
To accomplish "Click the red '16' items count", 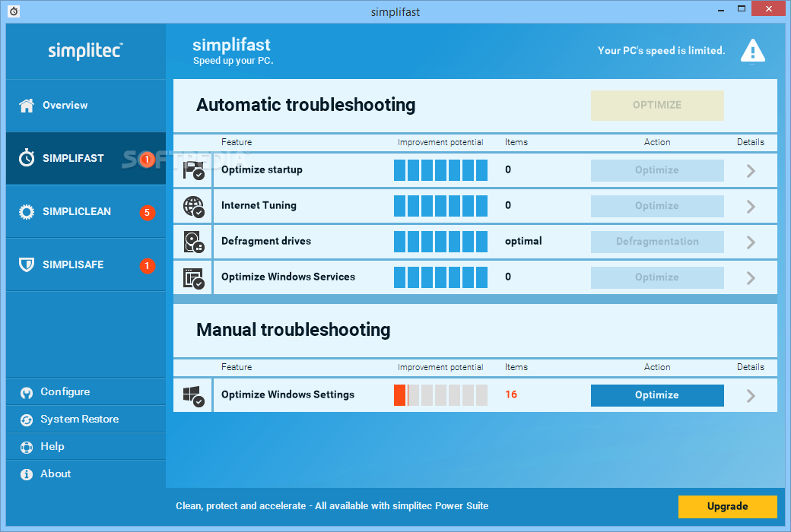I will 511,395.
